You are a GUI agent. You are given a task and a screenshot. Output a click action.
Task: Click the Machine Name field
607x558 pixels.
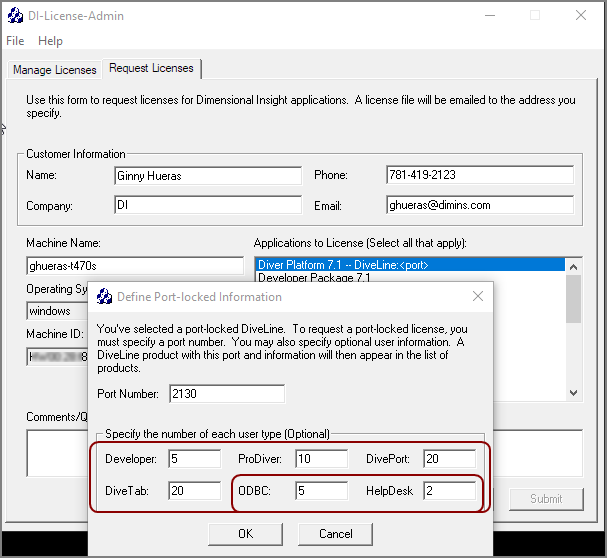tap(135, 266)
